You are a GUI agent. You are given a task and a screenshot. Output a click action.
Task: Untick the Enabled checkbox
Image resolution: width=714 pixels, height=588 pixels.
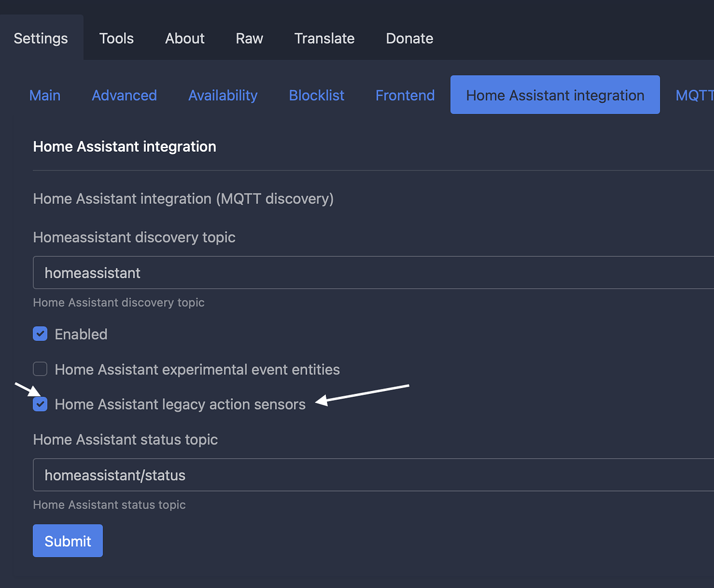point(40,334)
